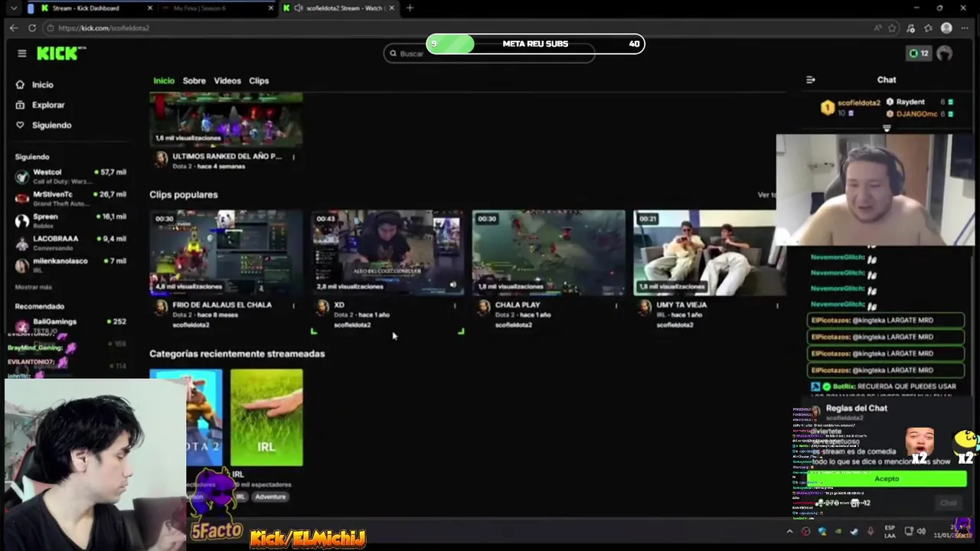Viewport: 980px width, 551px height.
Task: Open the volume speaker icon in taskbar
Action: [921, 531]
